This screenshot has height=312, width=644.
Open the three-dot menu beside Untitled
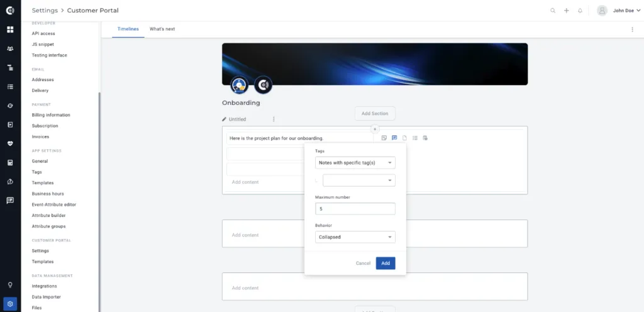point(274,119)
